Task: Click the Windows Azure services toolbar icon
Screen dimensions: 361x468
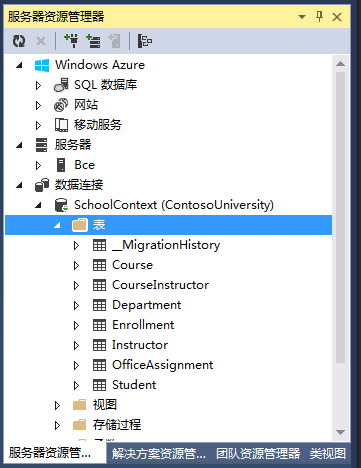Action: [145, 41]
